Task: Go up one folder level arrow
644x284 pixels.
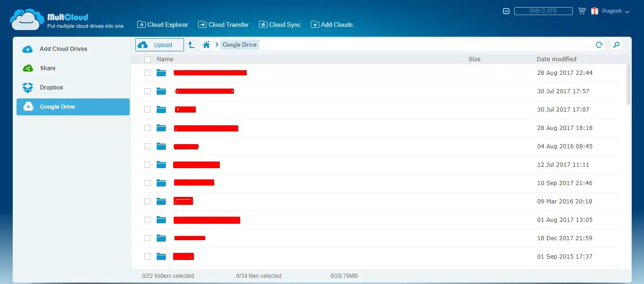Action: coord(191,45)
